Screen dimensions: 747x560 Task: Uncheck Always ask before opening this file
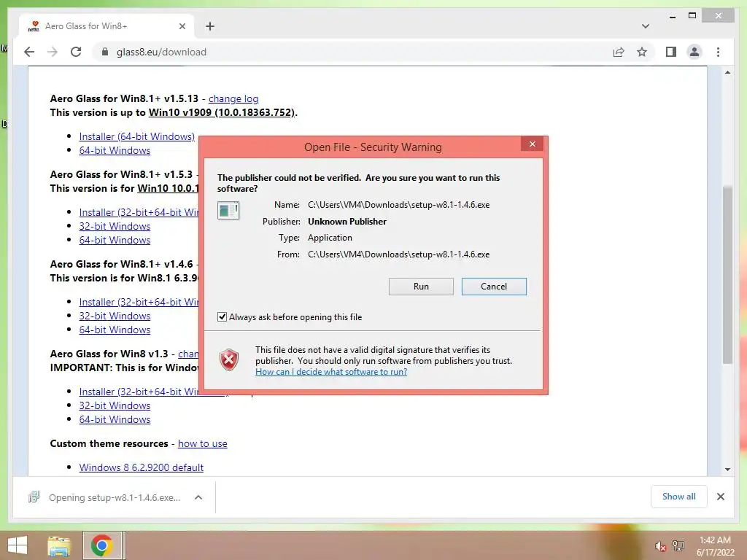tap(222, 316)
